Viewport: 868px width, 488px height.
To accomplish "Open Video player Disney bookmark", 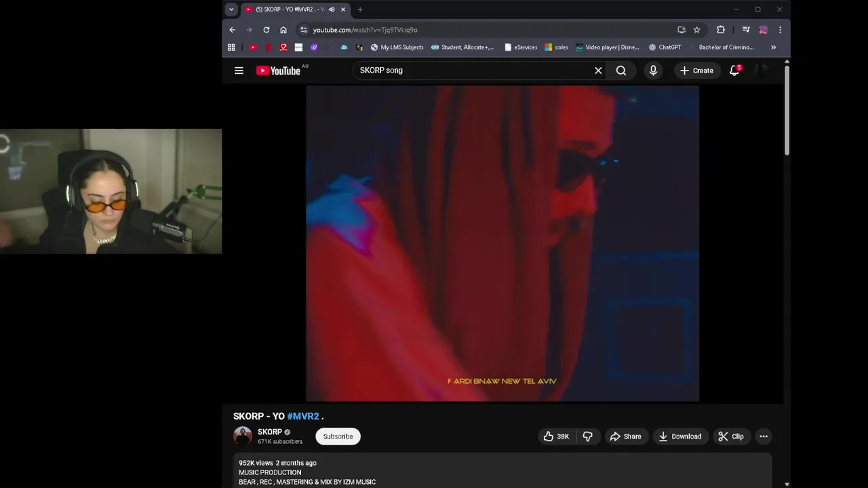I will click(608, 47).
